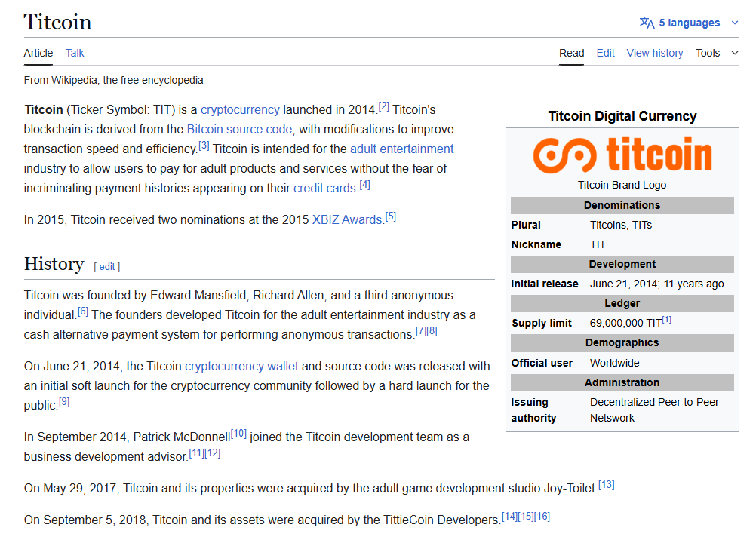Follow the cryptocurrency link in the intro
Screen dimensions: 756x540
(x=240, y=110)
